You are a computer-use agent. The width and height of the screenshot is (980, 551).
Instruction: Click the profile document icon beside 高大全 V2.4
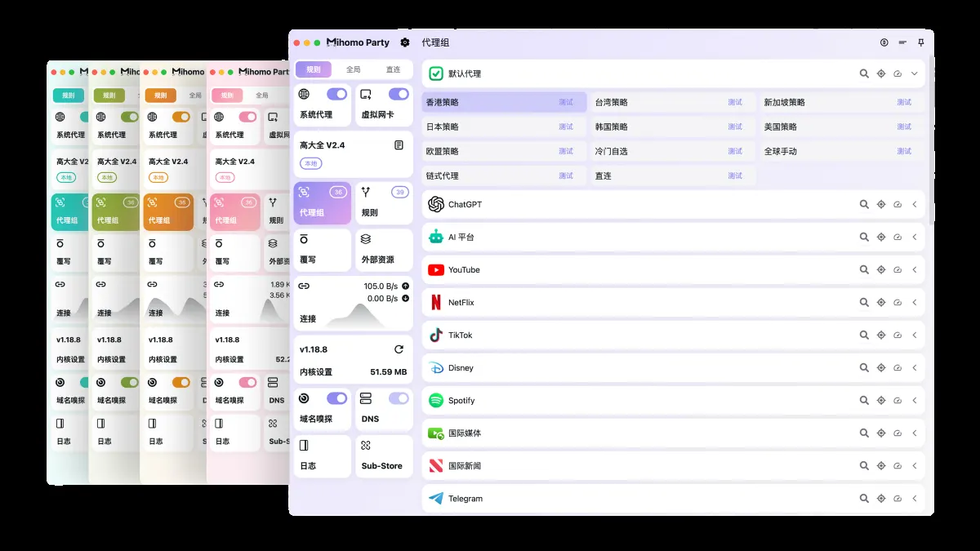tap(399, 145)
